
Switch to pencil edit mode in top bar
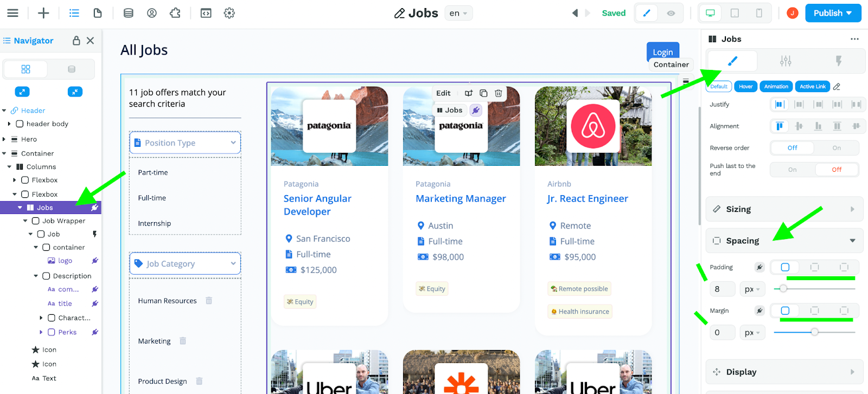point(647,13)
